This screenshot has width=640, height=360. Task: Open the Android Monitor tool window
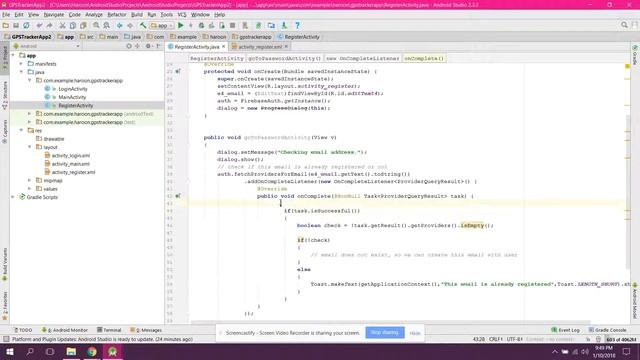64,330
